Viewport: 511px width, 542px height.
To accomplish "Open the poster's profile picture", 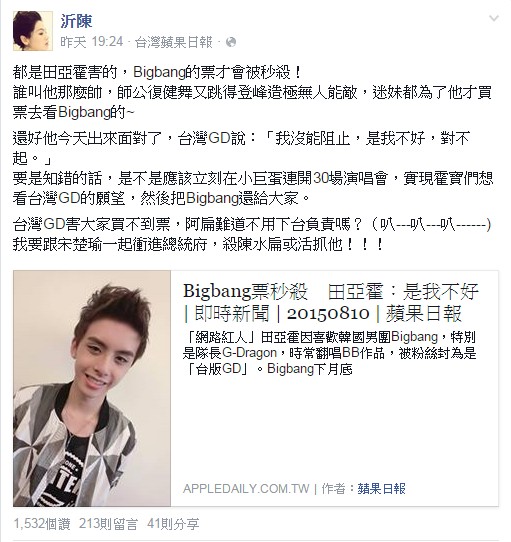I will click(33, 31).
